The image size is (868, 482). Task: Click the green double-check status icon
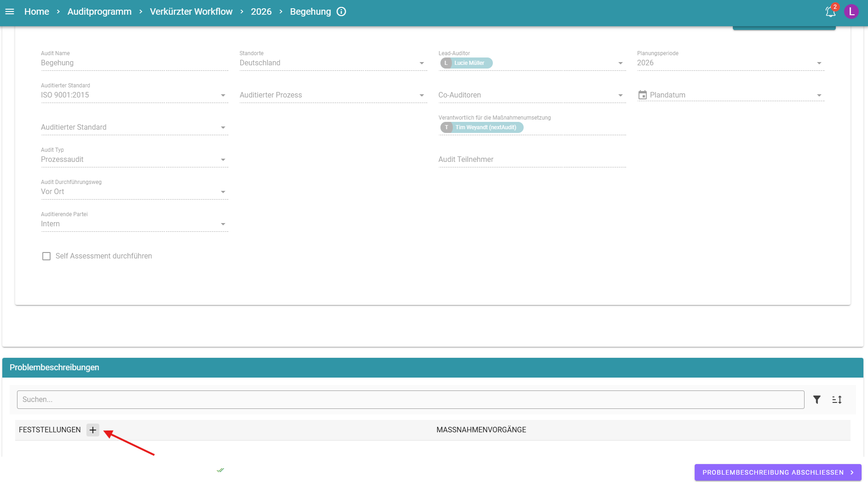220,470
